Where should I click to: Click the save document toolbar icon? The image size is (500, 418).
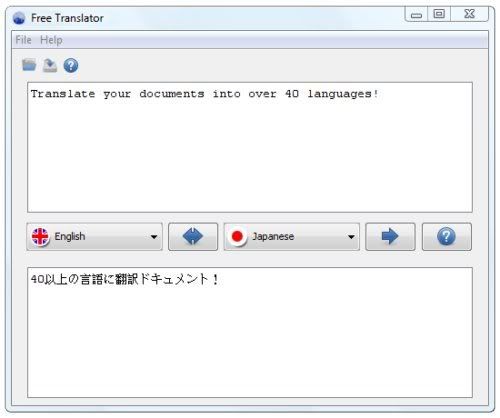coord(50,65)
